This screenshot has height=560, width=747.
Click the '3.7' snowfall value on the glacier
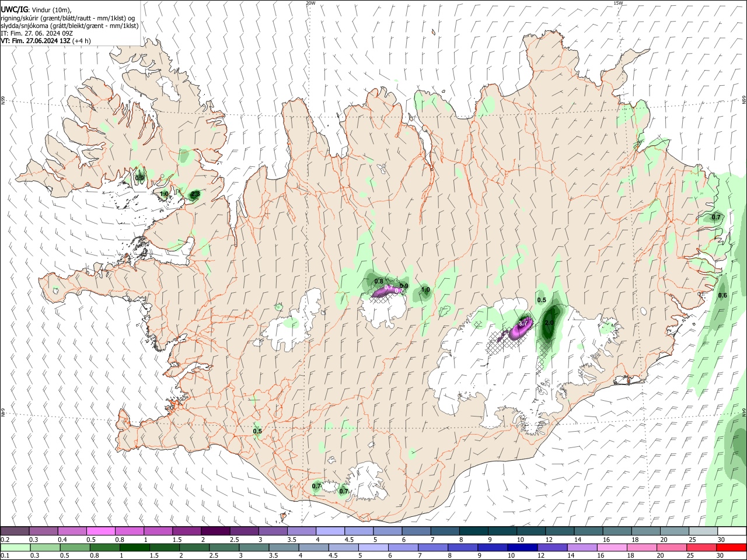[523, 323]
